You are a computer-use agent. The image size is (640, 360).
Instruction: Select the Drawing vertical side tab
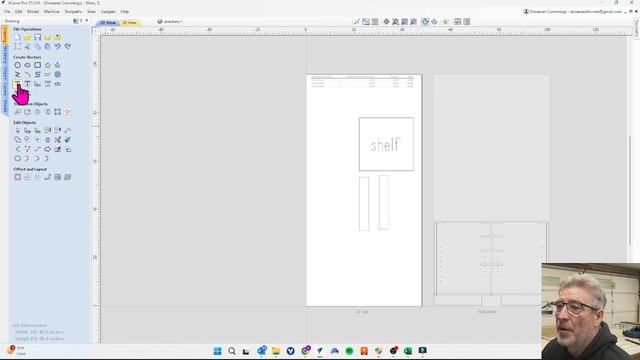point(5,35)
